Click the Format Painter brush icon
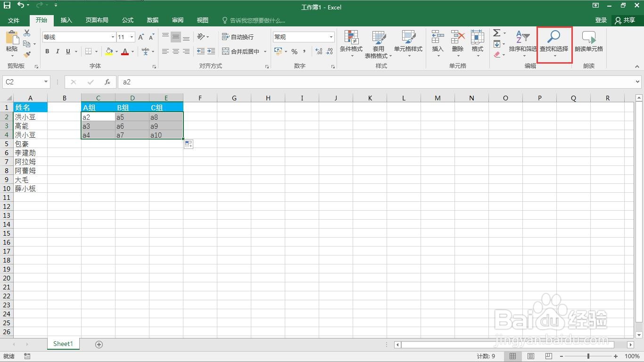Screen dimensions: 644x362 point(27,55)
